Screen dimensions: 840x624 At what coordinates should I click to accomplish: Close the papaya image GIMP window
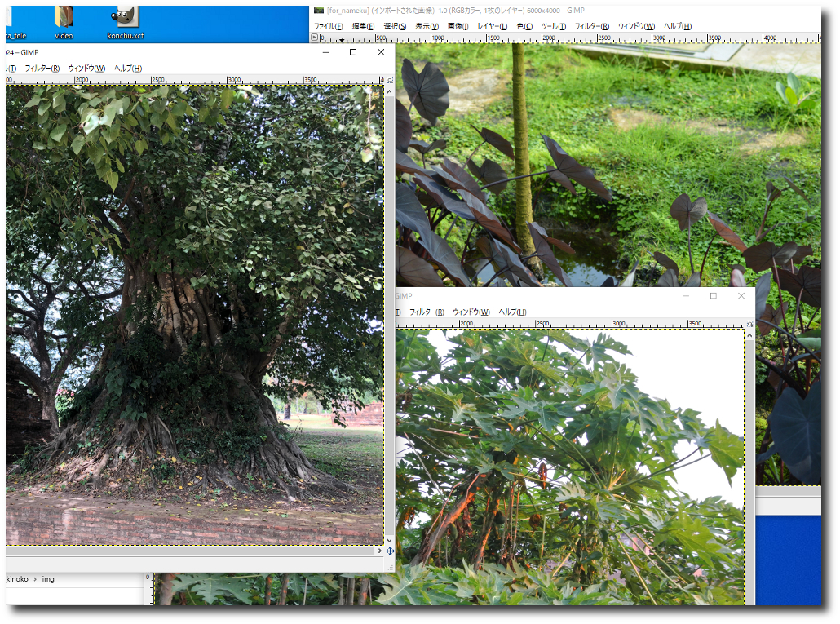[741, 296]
